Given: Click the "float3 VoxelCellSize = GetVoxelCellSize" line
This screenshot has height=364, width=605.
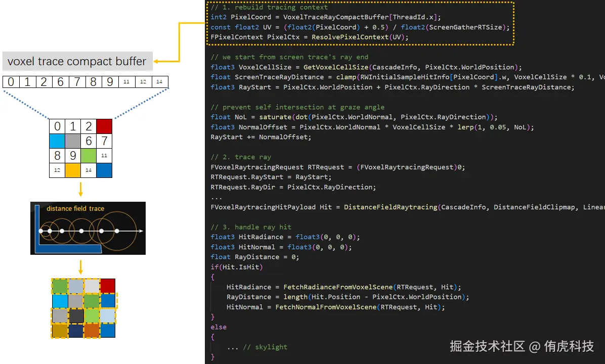Looking at the screenshot, I should coord(366,67).
